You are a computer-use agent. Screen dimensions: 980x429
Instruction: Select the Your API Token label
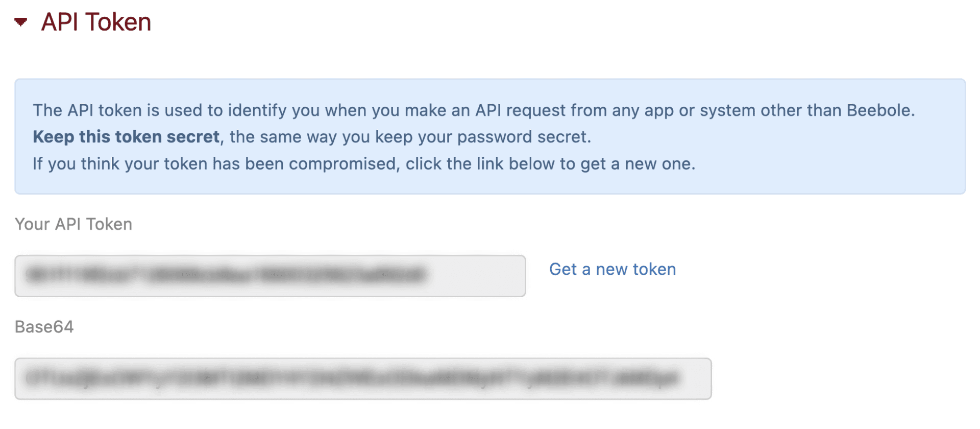point(73,224)
